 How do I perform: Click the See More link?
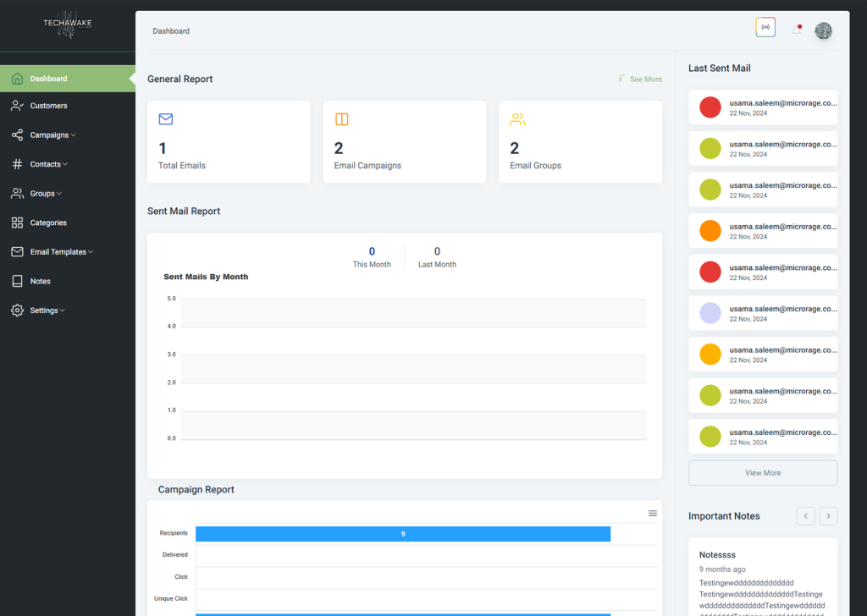point(645,80)
